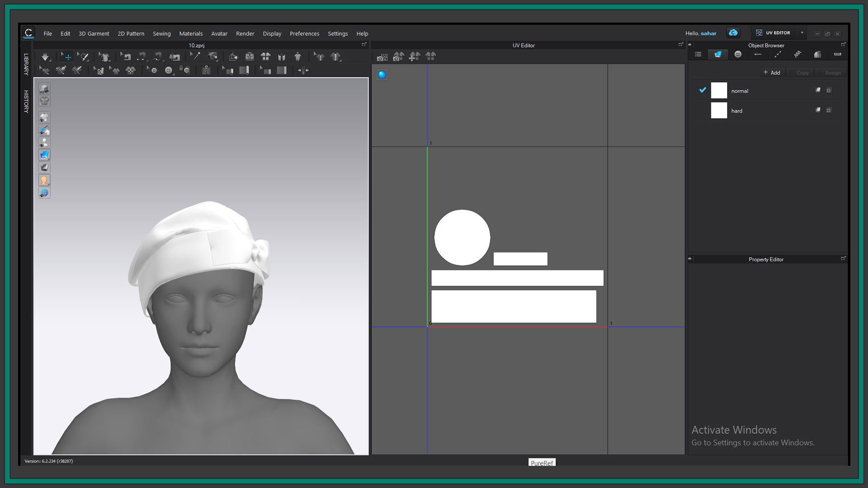Toggle the mesh surface display icon
The width and height of the screenshot is (868, 488).
coord(44,168)
